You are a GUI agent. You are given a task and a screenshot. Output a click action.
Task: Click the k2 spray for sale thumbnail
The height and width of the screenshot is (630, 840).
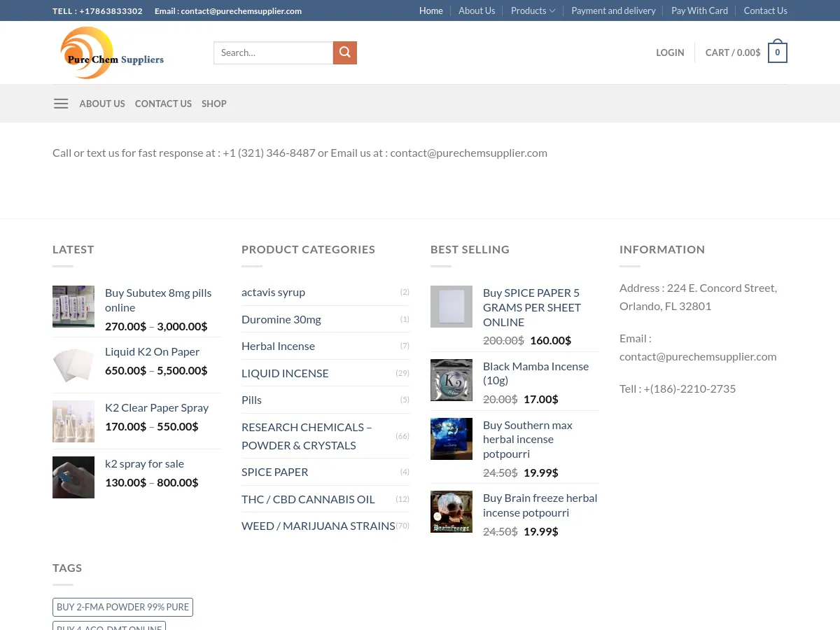(x=73, y=477)
